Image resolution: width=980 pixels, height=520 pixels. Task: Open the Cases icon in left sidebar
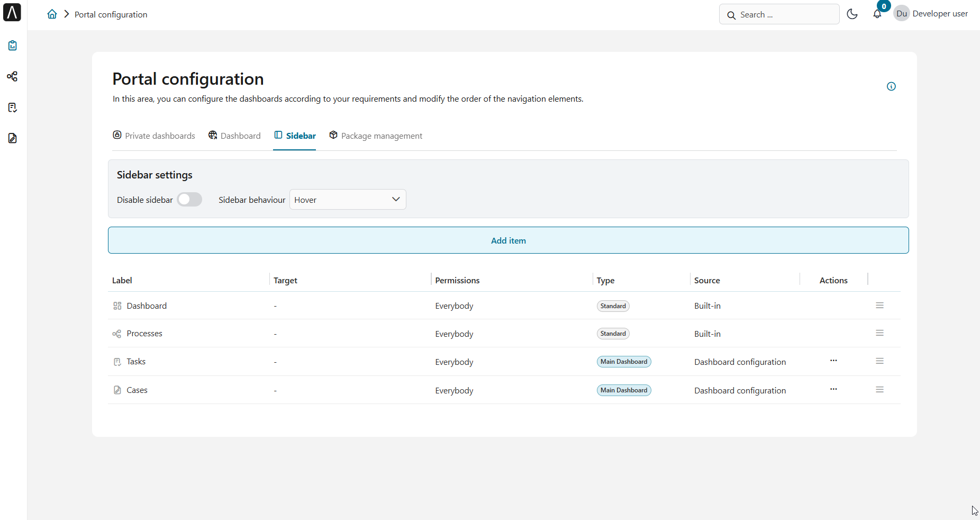tap(13, 138)
